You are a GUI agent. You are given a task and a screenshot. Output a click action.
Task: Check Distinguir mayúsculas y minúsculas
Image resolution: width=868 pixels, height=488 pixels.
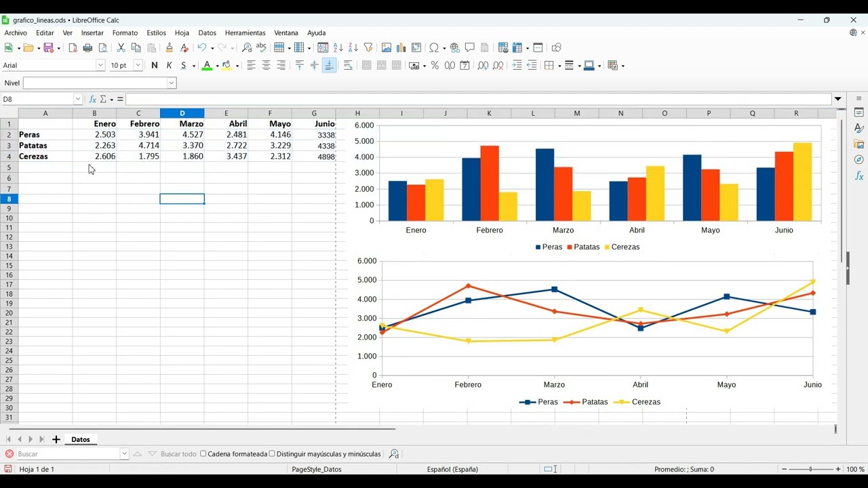(x=272, y=453)
